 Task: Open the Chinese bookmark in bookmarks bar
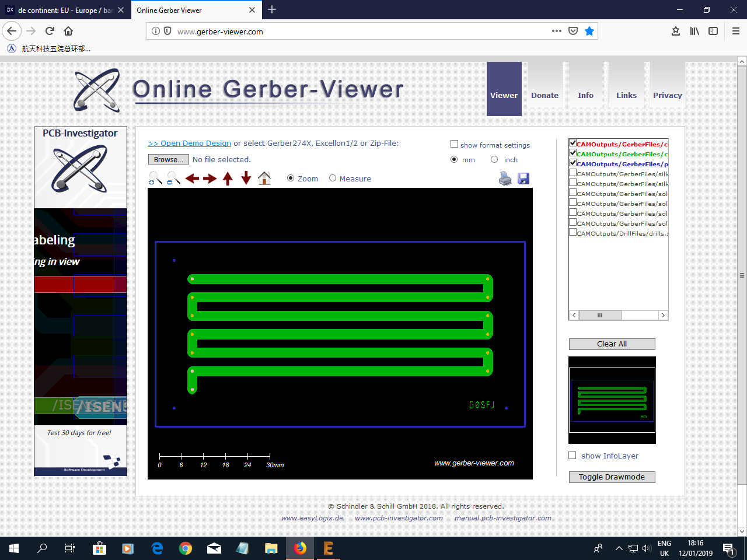49,49
